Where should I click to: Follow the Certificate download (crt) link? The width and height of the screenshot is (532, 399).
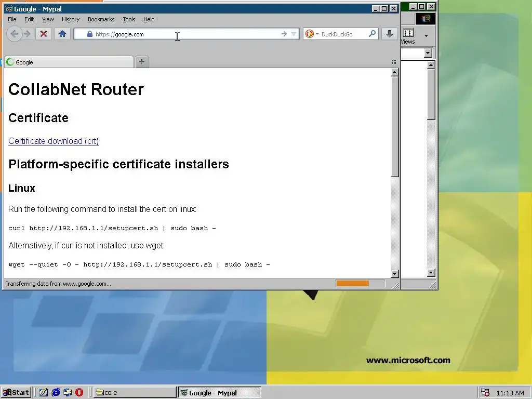(x=54, y=141)
